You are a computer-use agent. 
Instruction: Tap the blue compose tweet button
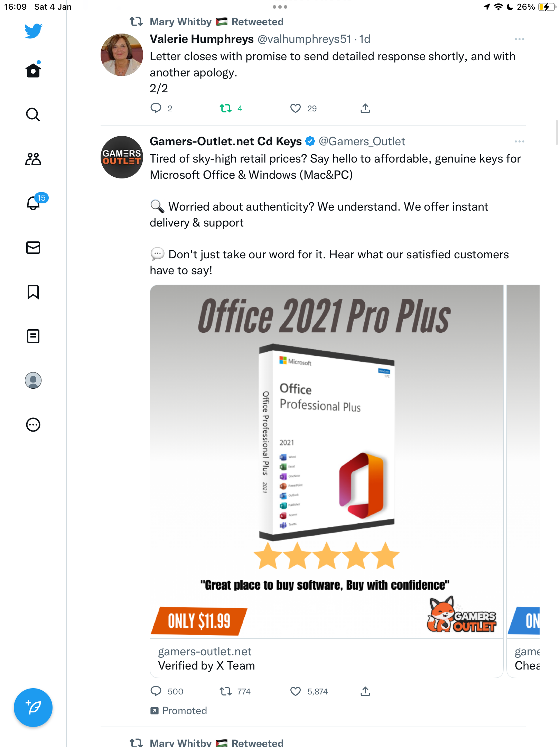click(x=33, y=708)
